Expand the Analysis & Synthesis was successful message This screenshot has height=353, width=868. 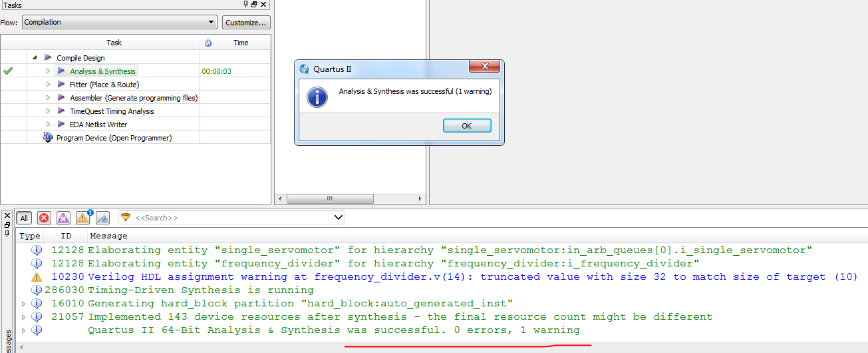(24, 330)
